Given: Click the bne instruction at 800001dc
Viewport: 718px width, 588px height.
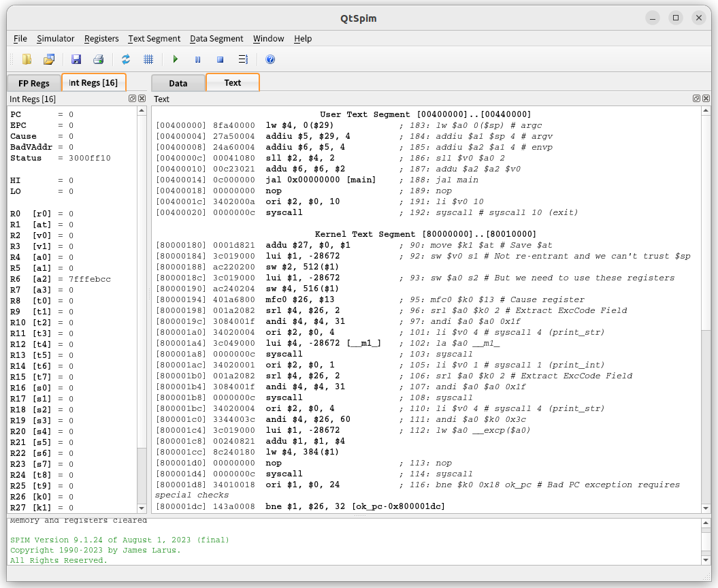Looking at the screenshot, I should 300,506.
